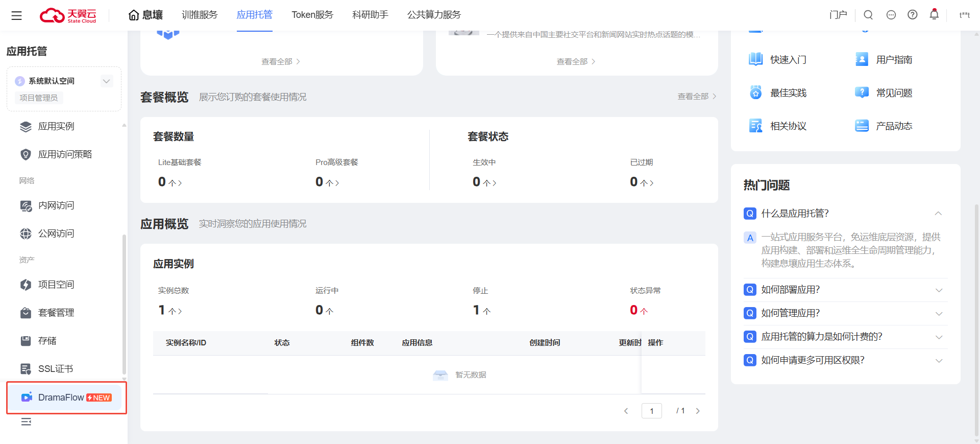Go to next page arrow in table

tap(698, 411)
